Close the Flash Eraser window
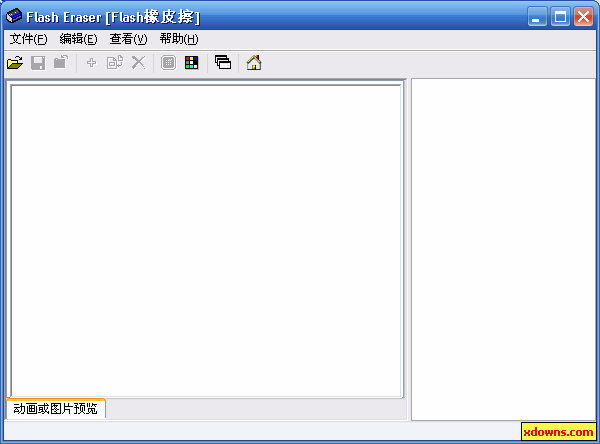This screenshot has width=600, height=444. tap(584, 16)
